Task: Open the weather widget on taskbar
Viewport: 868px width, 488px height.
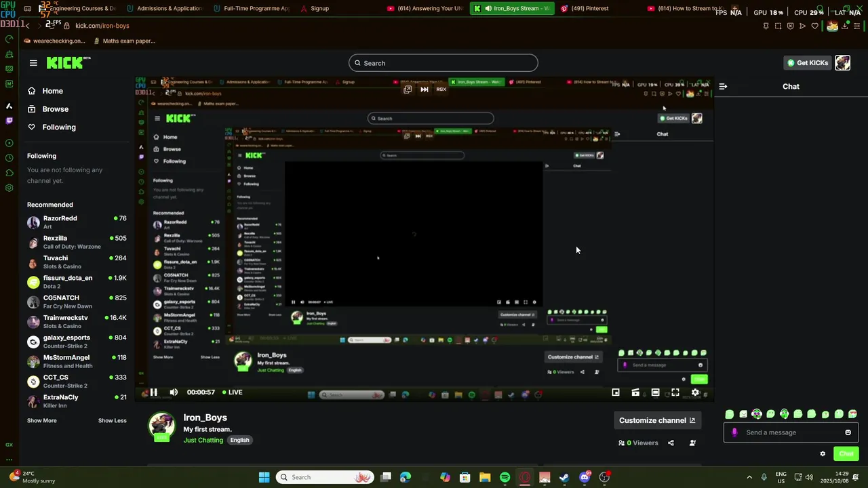Action: pyautogui.click(x=31, y=477)
